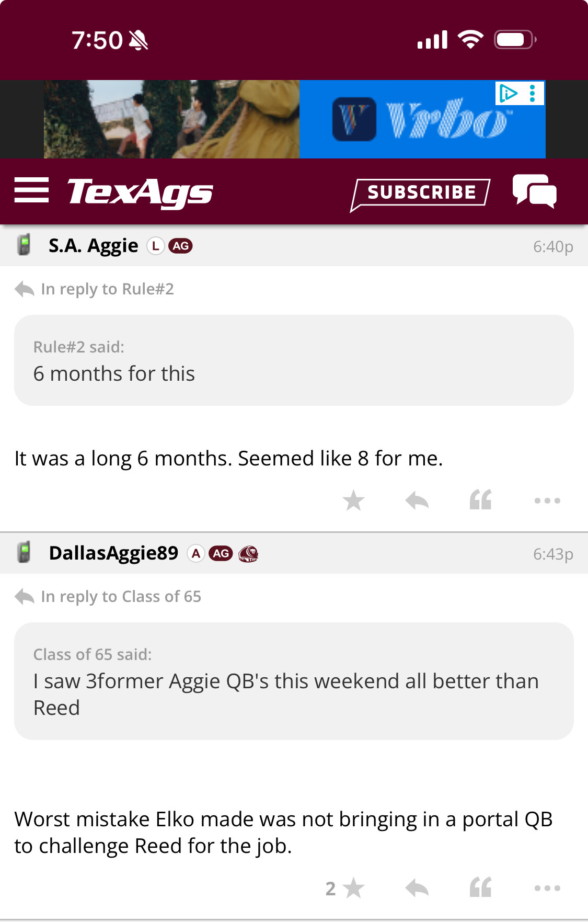Open more options for S.A. Aggie's post
588x922 pixels.
pos(547,501)
